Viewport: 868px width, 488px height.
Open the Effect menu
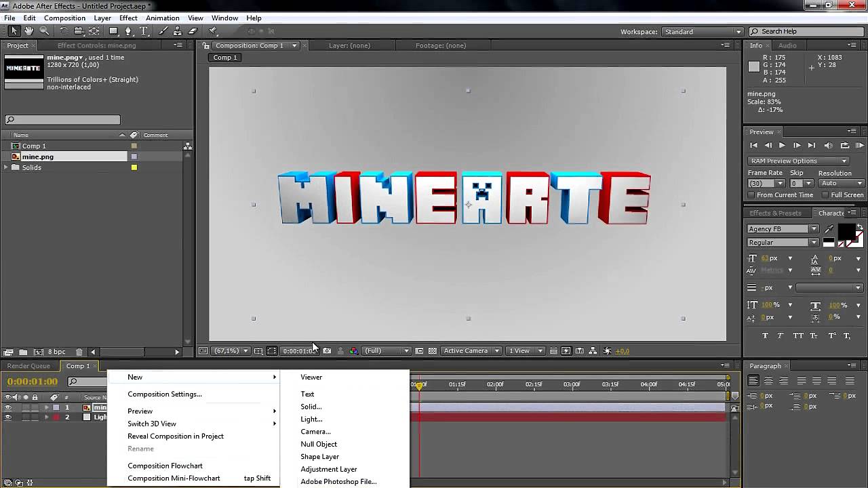tap(128, 18)
